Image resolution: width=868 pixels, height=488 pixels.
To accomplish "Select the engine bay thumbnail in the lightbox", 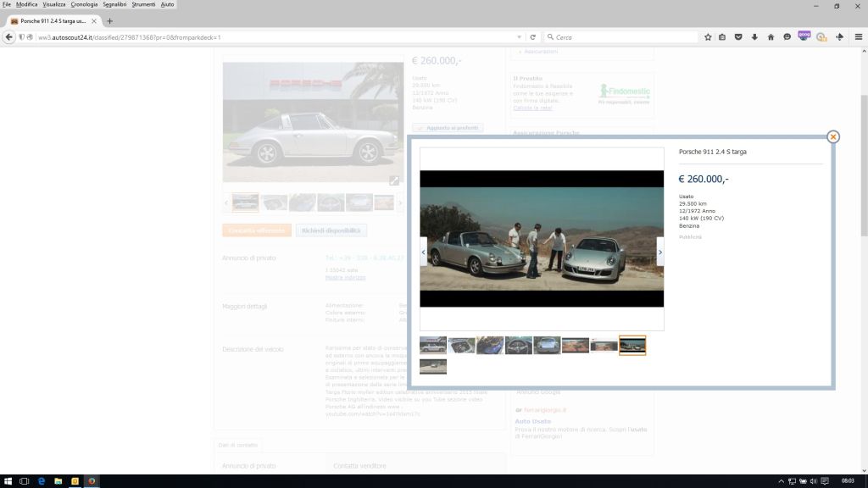I will [x=461, y=346].
